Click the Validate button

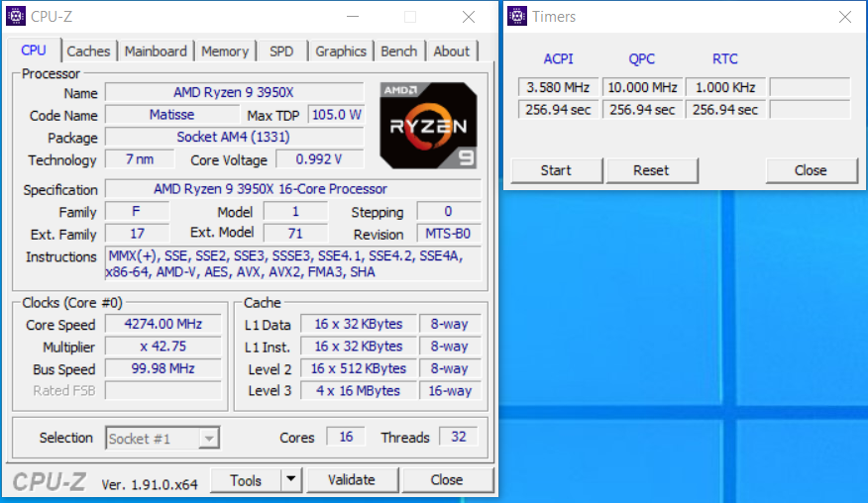(352, 480)
